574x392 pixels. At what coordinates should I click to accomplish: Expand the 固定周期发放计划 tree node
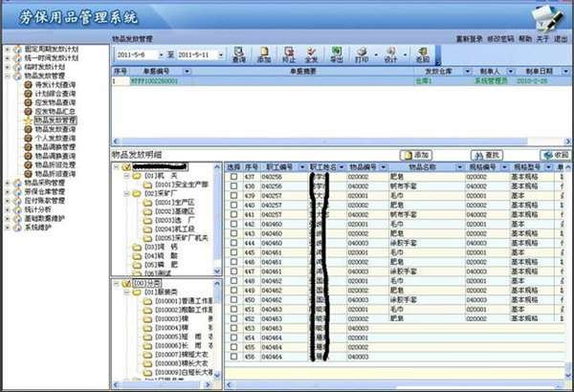click(x=8, y=49)
